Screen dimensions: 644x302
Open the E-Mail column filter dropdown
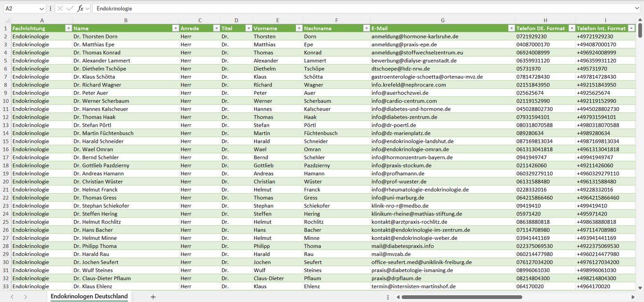pos(511,29)
